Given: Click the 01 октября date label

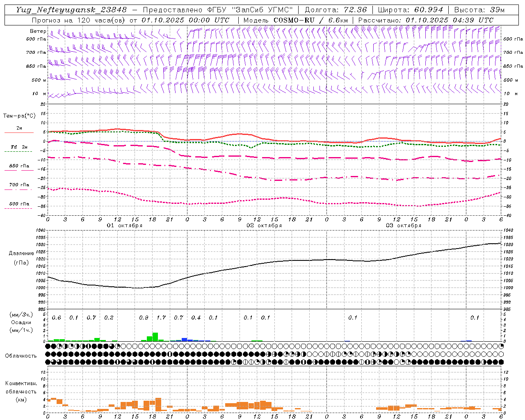Looking at the screenshot, I should coord(125,226).
